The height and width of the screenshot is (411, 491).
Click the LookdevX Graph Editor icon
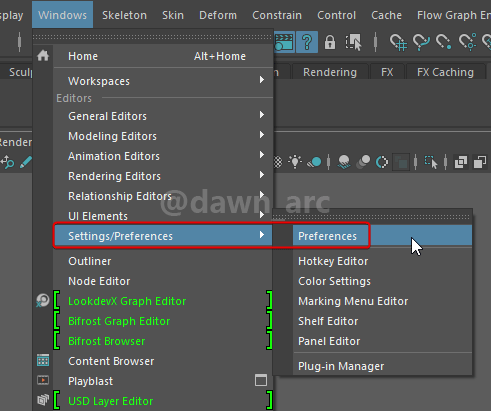[43, 301]
